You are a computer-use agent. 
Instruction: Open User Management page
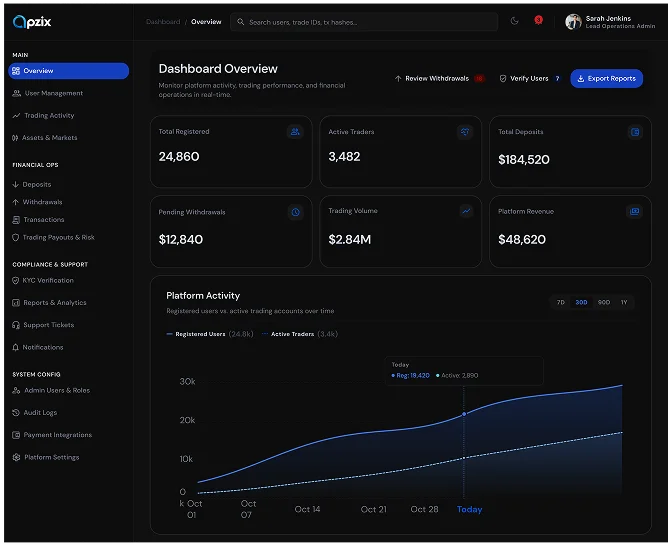click(x=54, y=93)
